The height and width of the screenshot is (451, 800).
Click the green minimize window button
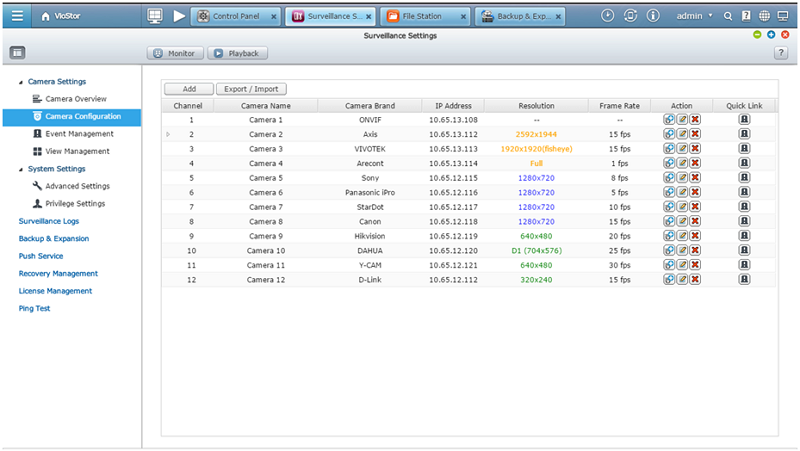(x=757, y=35)
